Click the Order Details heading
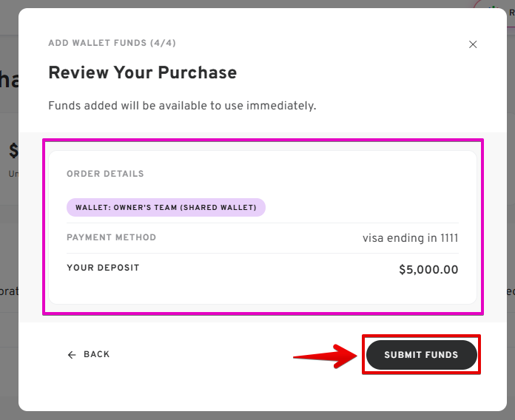The image size is (515, 420). 105,174
